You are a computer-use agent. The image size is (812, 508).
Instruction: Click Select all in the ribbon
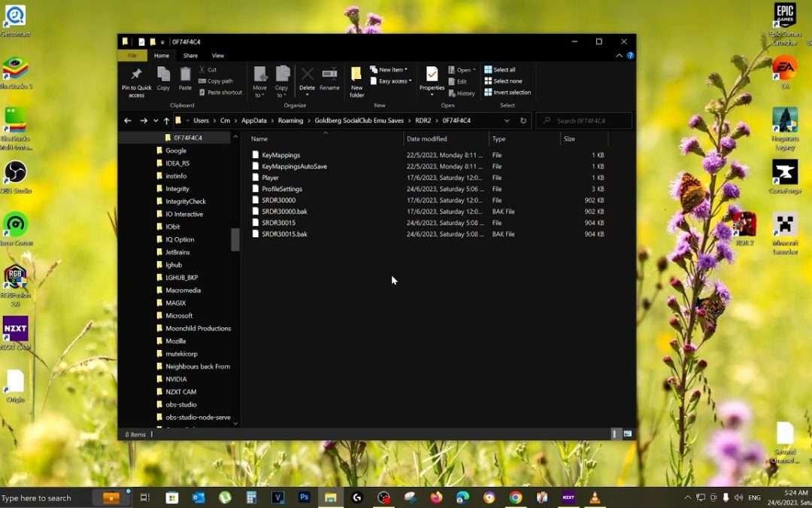click(x=504, y=70)
